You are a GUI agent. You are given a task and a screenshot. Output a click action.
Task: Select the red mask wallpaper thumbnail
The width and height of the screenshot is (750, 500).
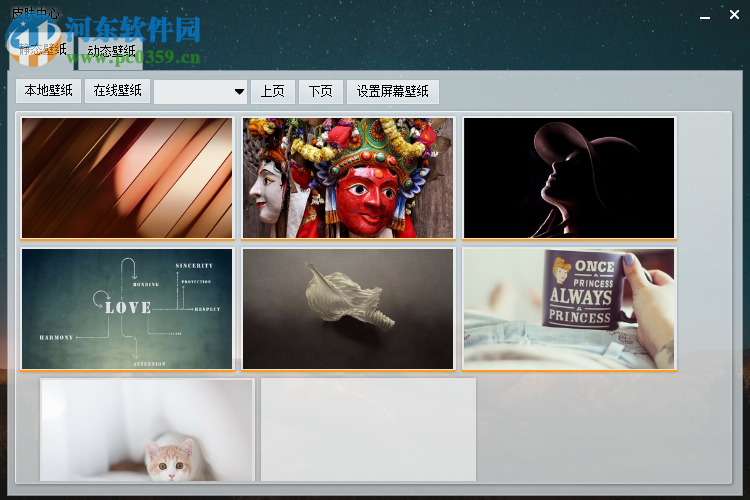pyautogui.click(x=348, y=178)
